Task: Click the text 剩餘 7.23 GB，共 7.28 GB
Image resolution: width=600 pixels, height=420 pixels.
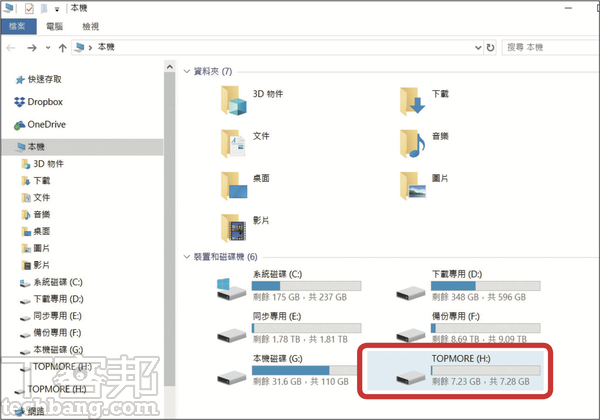Action: pos(481,381)
